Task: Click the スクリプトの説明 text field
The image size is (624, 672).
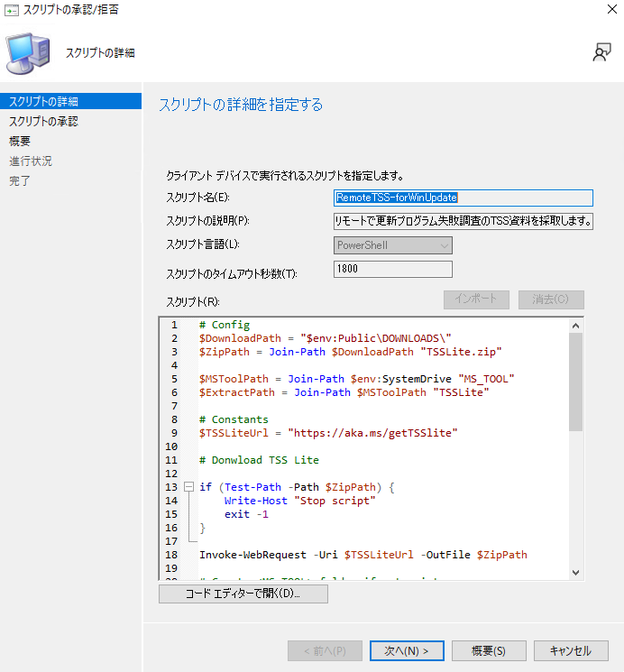Action: pos(463,222)
